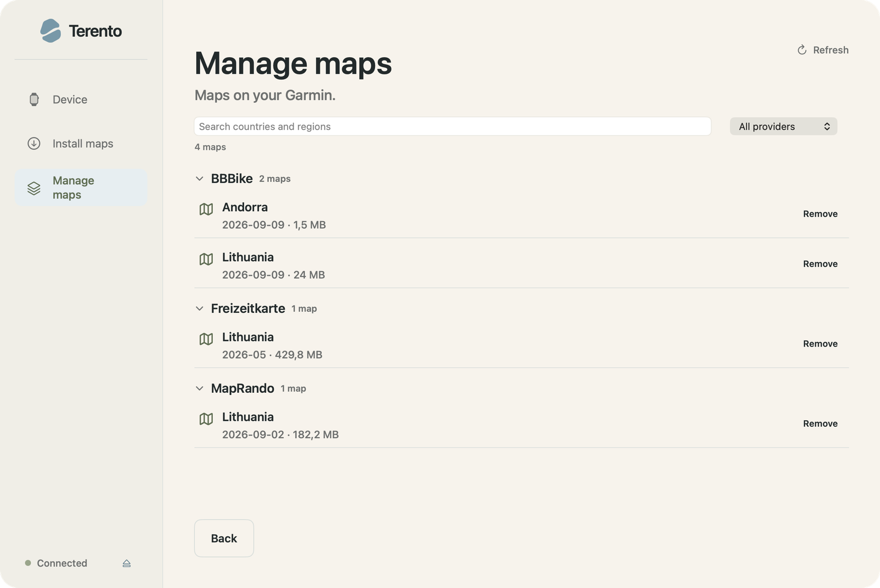Select Manage maps in sidebar
The image size is (880, 588).
(81, 188)
